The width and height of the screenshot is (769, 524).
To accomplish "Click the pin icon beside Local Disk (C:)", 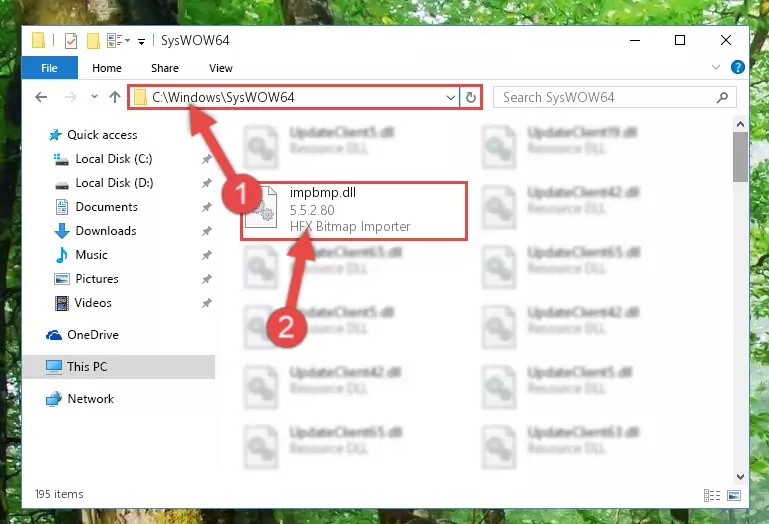I will click(206, 159).
